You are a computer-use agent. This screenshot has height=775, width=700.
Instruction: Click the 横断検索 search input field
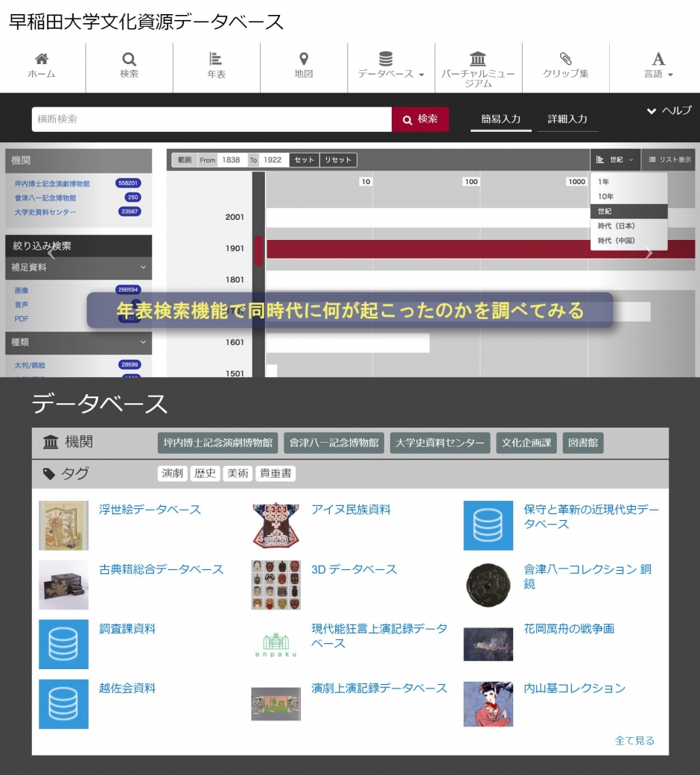(212, 119)
